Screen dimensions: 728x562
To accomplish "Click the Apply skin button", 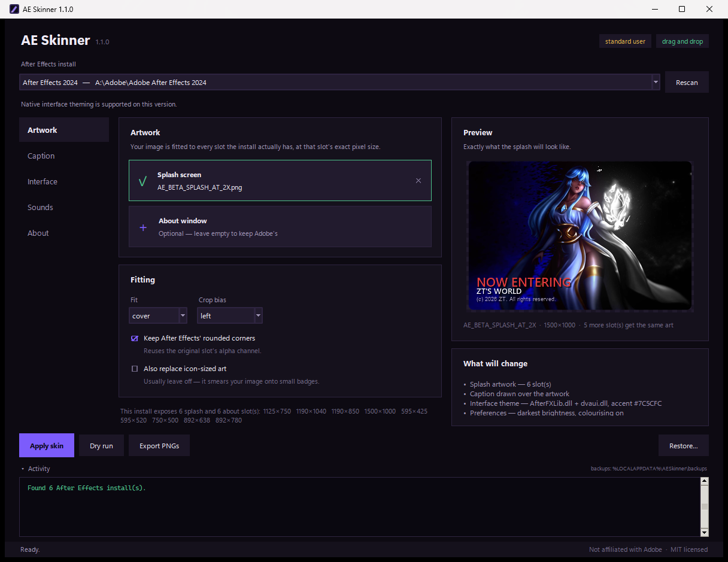I will click(47, 446).
